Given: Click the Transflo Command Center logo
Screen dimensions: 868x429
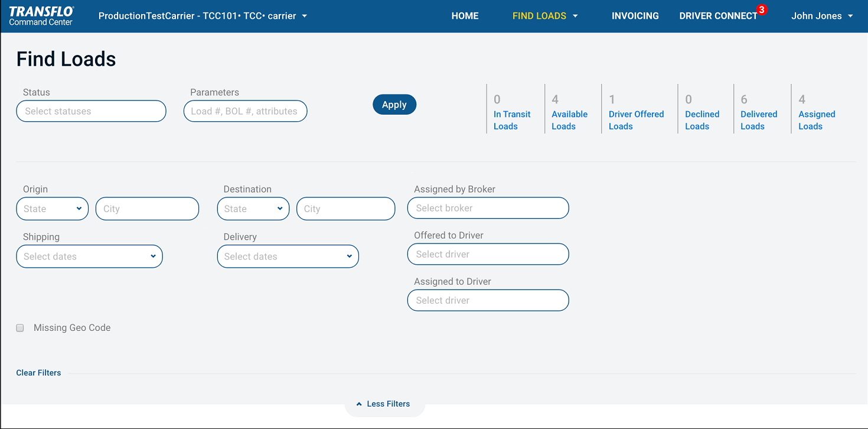Looking at the screenshot, I should (41, 16).
